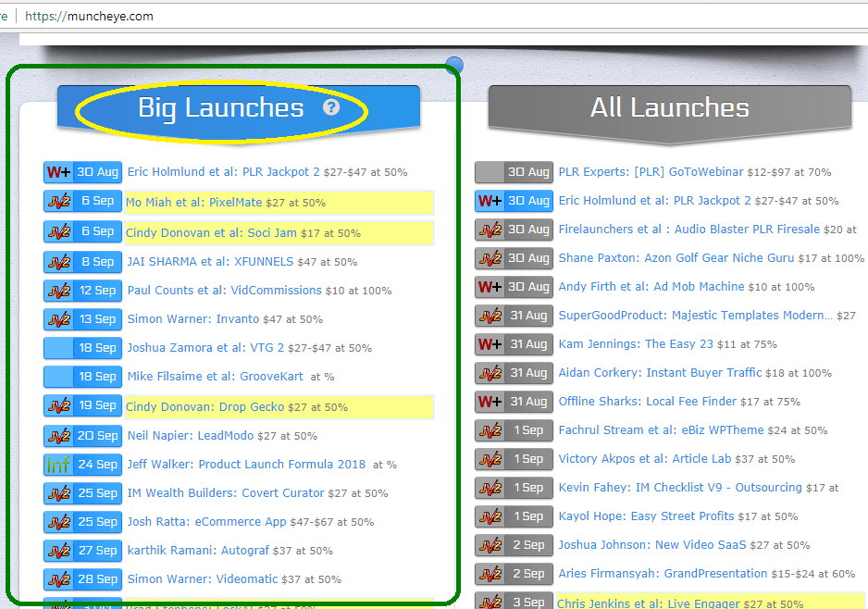The width and height of the screenshot is (868, 609).
Task: Open Victory Akpos Article Lab link
Action: [645, 459]
